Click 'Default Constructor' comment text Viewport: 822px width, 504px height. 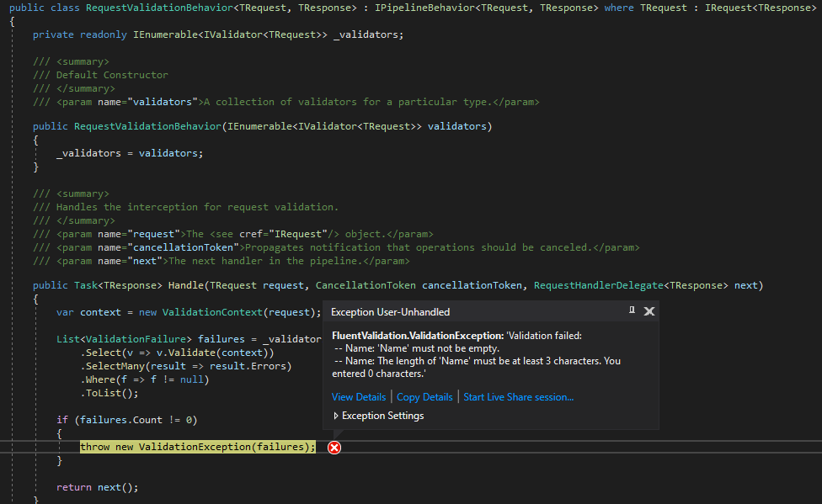coord(112,75)
